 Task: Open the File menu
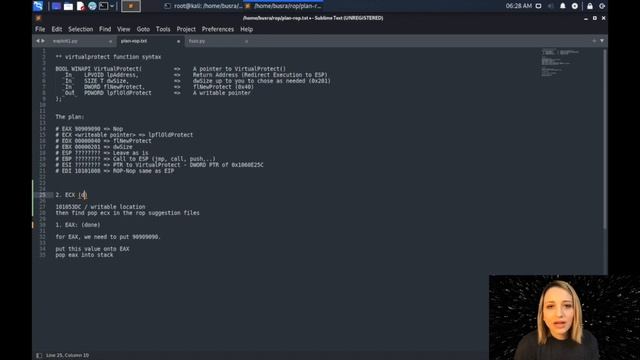pyautogui.click(x=40, y=29)
